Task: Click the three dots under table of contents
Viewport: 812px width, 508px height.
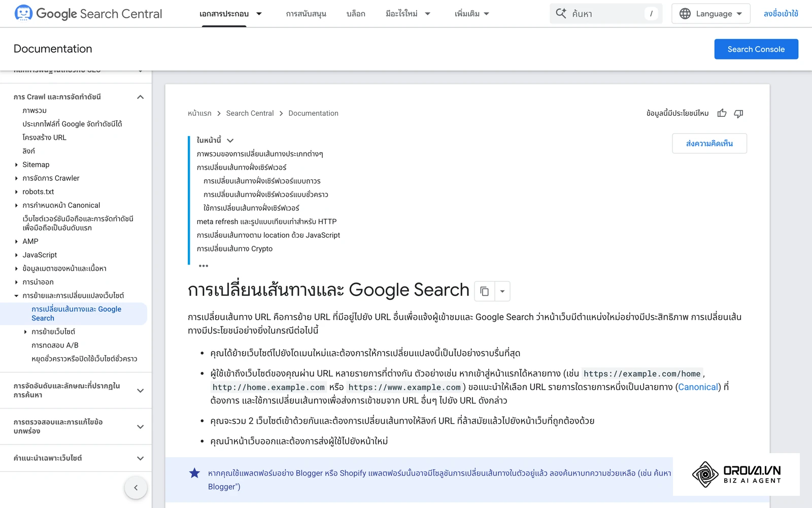Action: point(204,266)
